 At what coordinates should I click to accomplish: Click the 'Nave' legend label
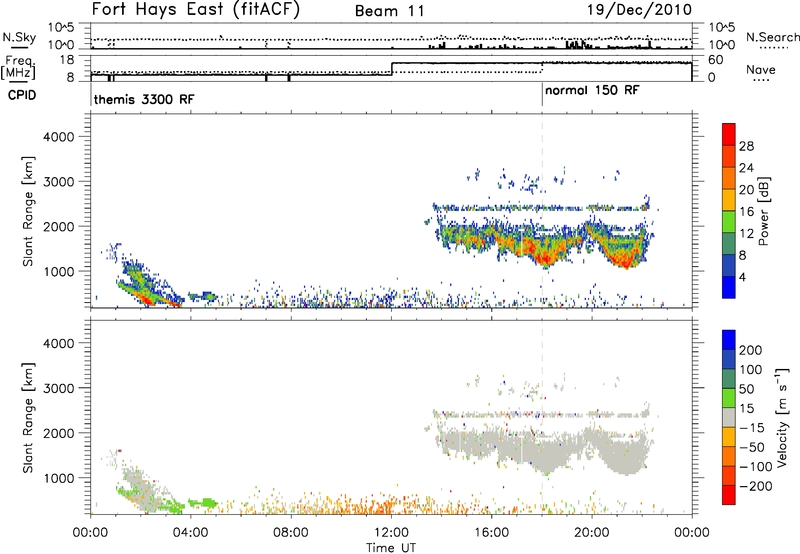[x=761, y=69]
